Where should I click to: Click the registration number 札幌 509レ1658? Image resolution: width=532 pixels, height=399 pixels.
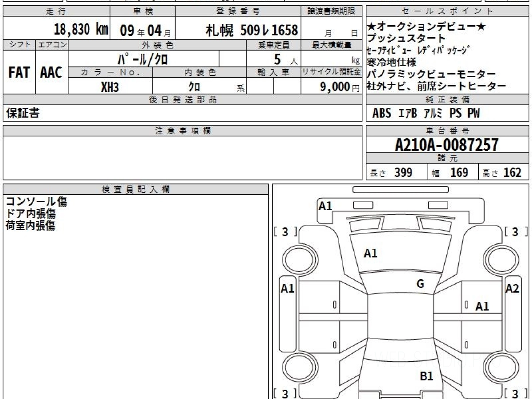tap(251, 30)
